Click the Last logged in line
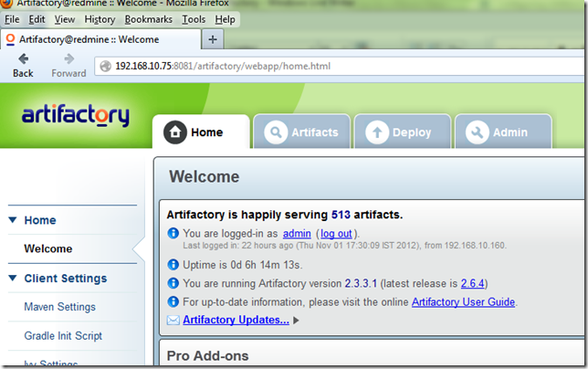Screen dimensions: 588x369 tap(344, 246)
